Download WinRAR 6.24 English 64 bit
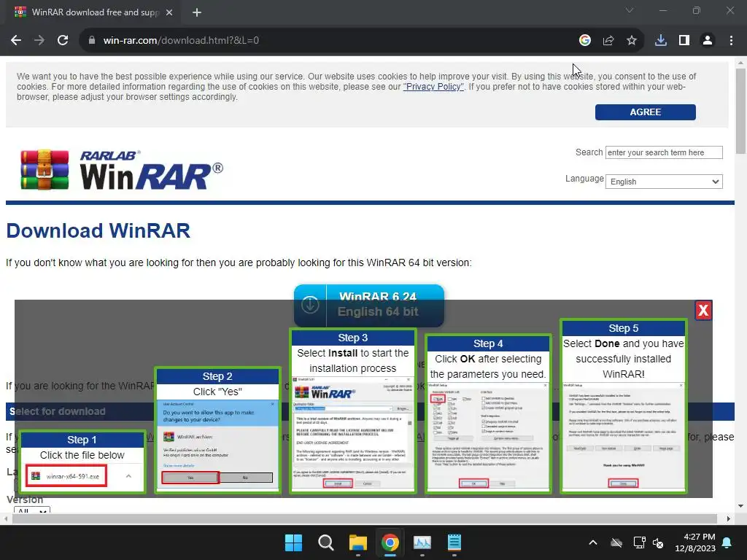747x560 pixels. point(368,306)
